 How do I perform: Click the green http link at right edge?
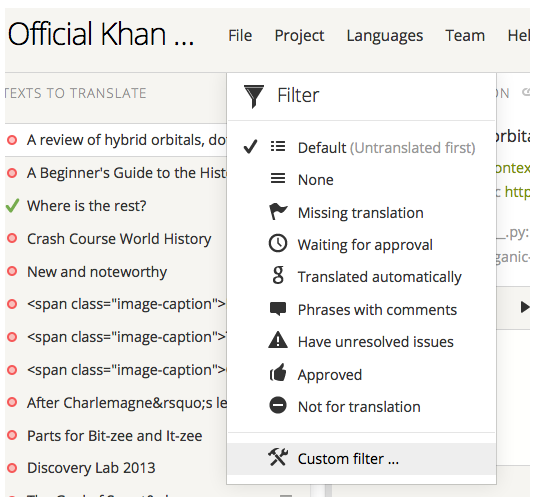coord(517,192)
